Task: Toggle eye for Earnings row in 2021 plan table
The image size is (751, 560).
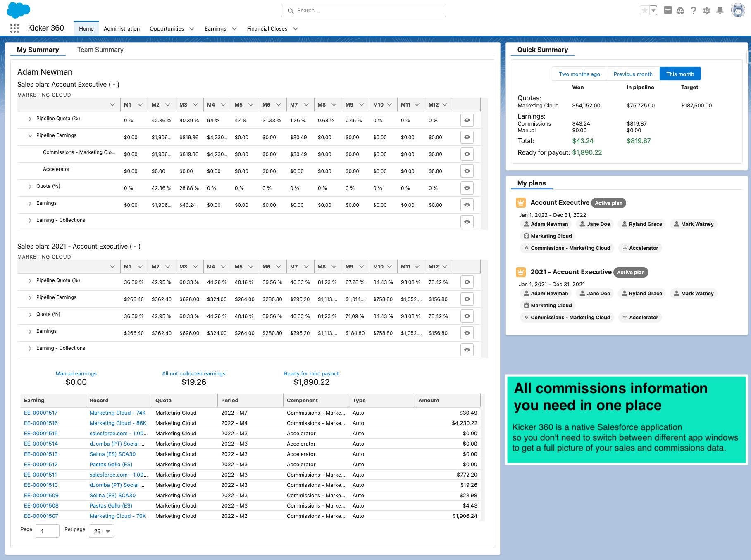Action: pyautogui.click(x=467, y=333)
